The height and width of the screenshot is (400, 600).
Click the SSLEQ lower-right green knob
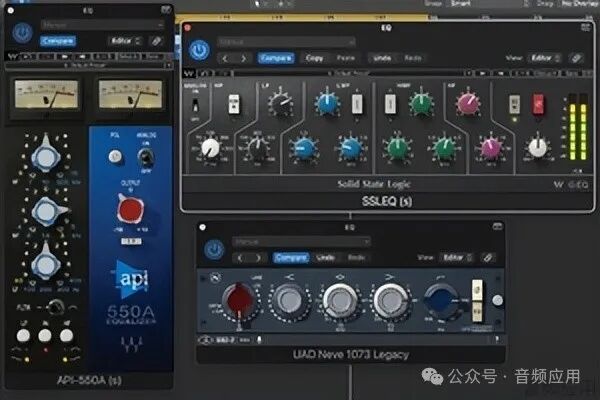444,149
